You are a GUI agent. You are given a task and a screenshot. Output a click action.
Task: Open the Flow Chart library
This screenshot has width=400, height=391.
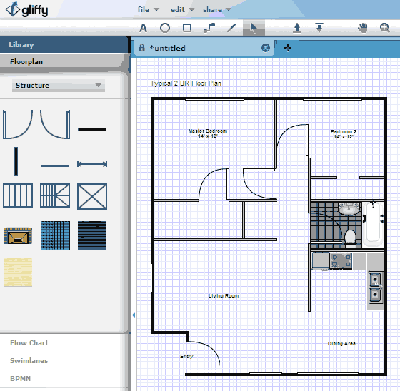coord(29,343)
